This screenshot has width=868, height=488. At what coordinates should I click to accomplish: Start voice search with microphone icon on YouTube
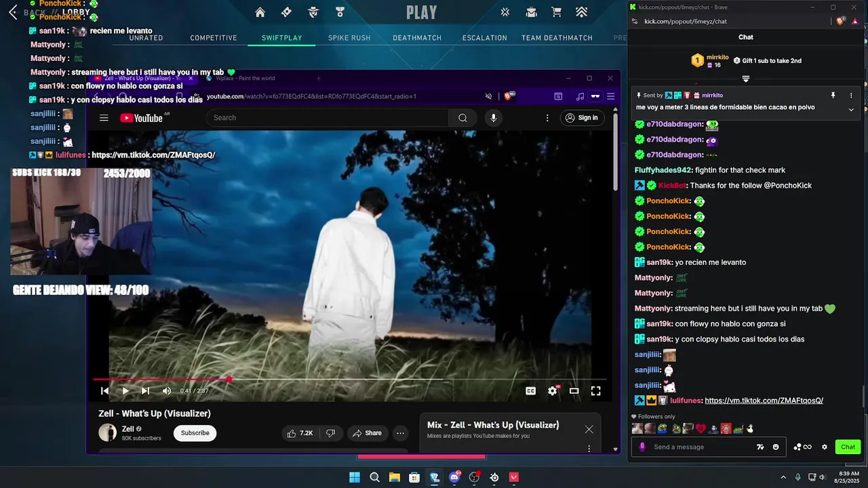pyautogui.click(x=493, y=118)
